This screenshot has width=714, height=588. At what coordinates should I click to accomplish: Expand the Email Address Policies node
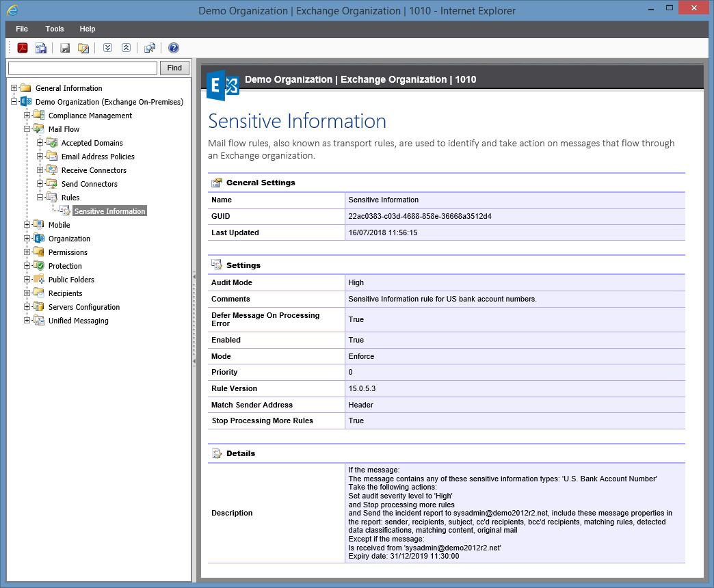[x=40, y=156]
